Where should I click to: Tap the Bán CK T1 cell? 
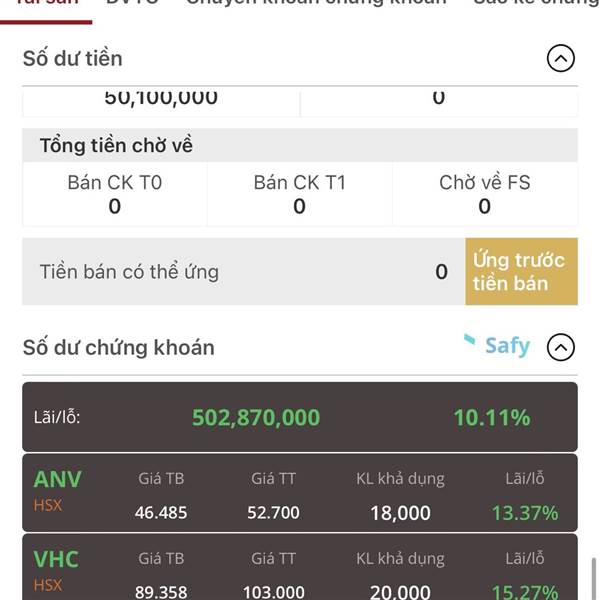click(x=300, y=194)
